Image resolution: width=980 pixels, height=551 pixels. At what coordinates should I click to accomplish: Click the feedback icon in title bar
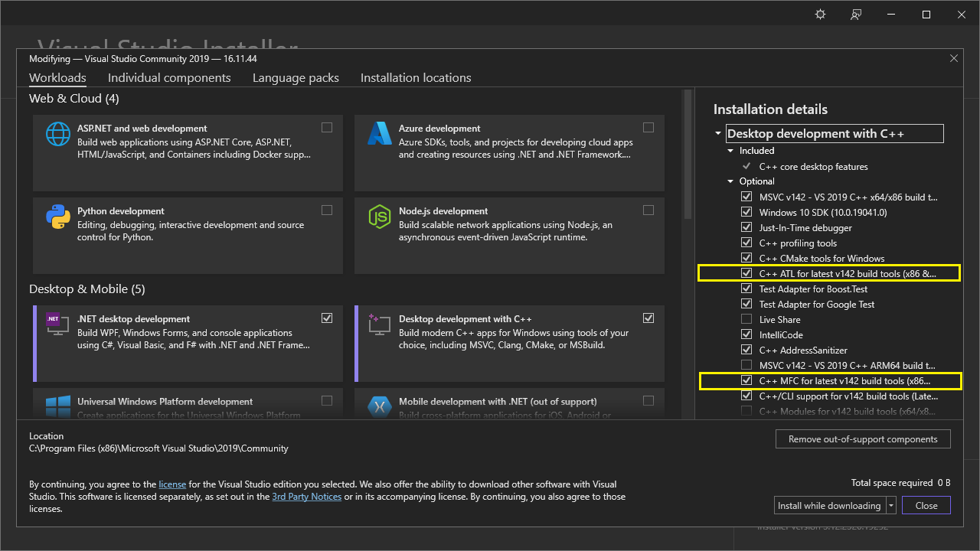click(x=856, y=15)
